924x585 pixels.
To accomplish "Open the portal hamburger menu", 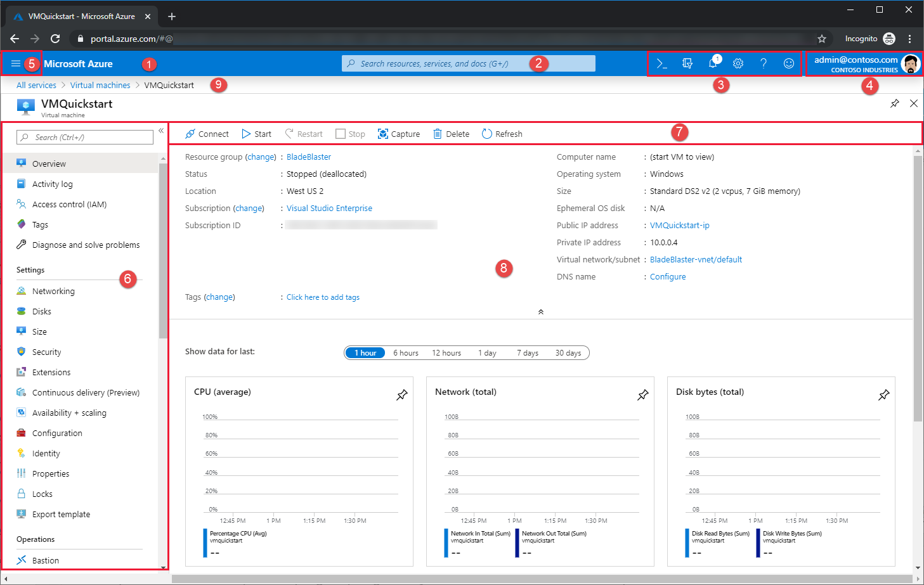I will pos(16,63).
